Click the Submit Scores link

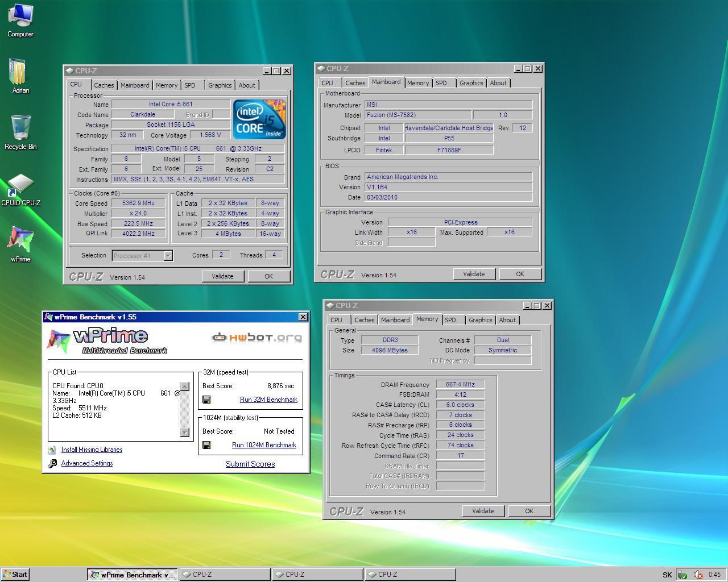(x=250, y=464)
